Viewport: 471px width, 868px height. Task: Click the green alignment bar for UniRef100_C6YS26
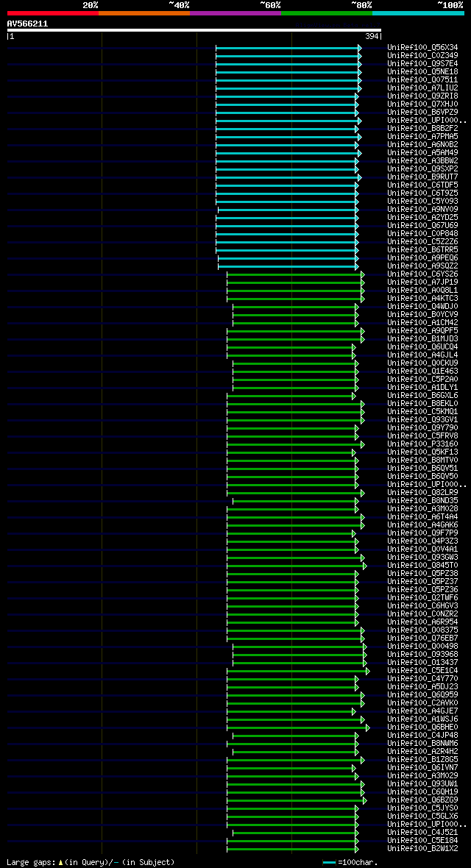pyautogui.click(x=296, y=274)
